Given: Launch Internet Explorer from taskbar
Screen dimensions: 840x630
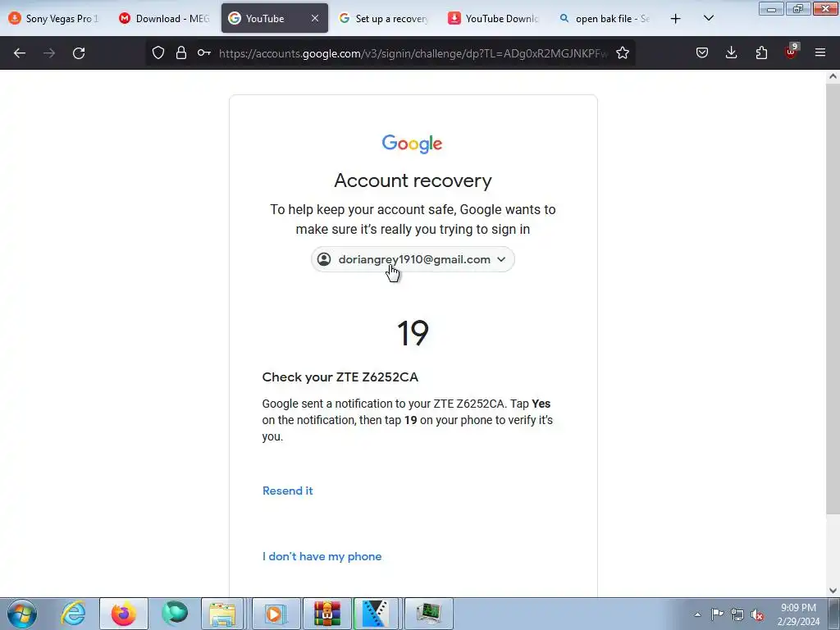Looking at the screenshot, I should click(73, 614).
